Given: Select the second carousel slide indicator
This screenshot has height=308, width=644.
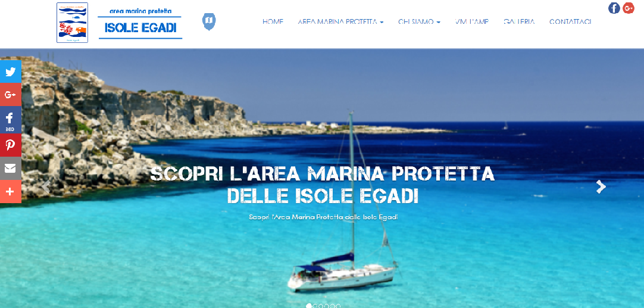Looking at the screenshot, I should tap(315, 306).
